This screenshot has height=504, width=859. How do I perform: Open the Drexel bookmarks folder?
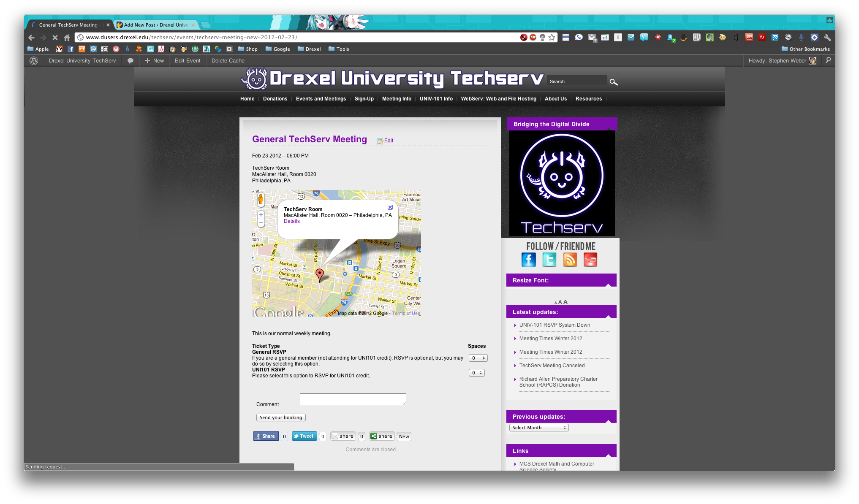pyautogui.click(x=309, y=49)
